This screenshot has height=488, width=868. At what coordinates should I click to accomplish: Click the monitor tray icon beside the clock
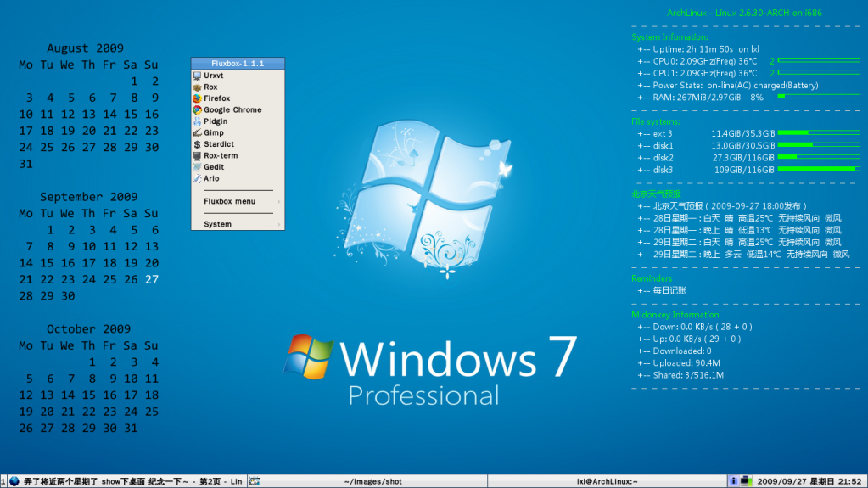[x=746, y=481]
